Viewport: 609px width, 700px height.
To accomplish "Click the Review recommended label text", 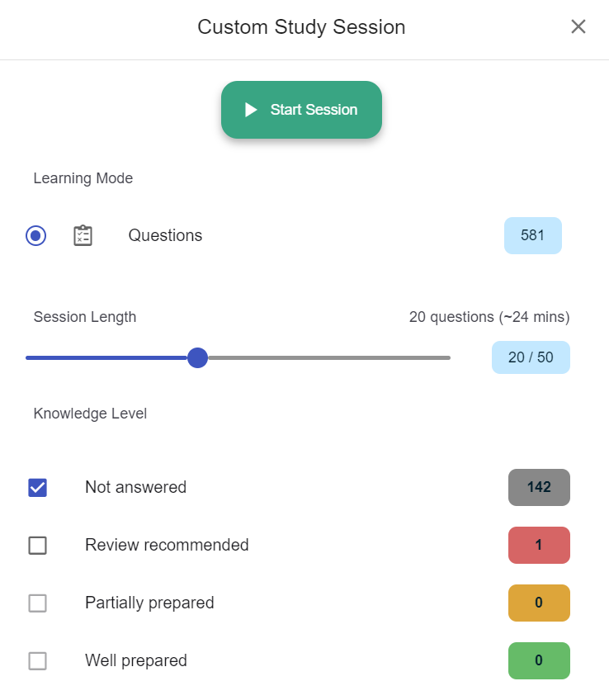I will 167,545.
